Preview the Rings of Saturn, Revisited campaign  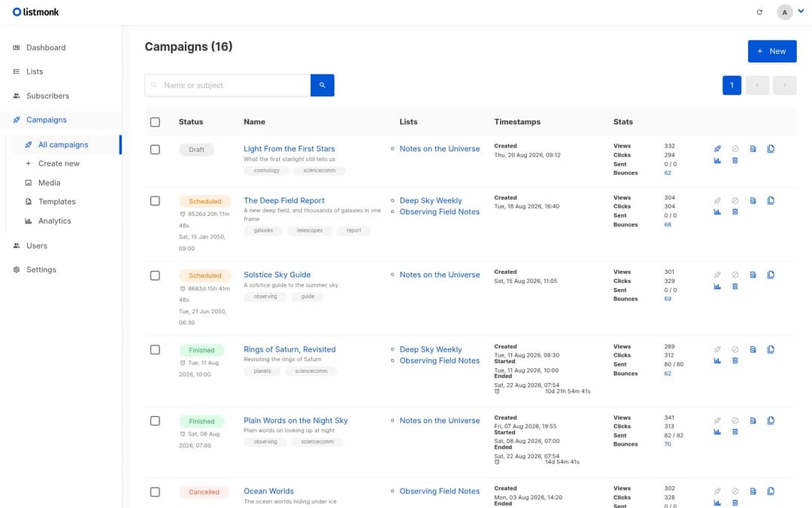coord(753,349)
